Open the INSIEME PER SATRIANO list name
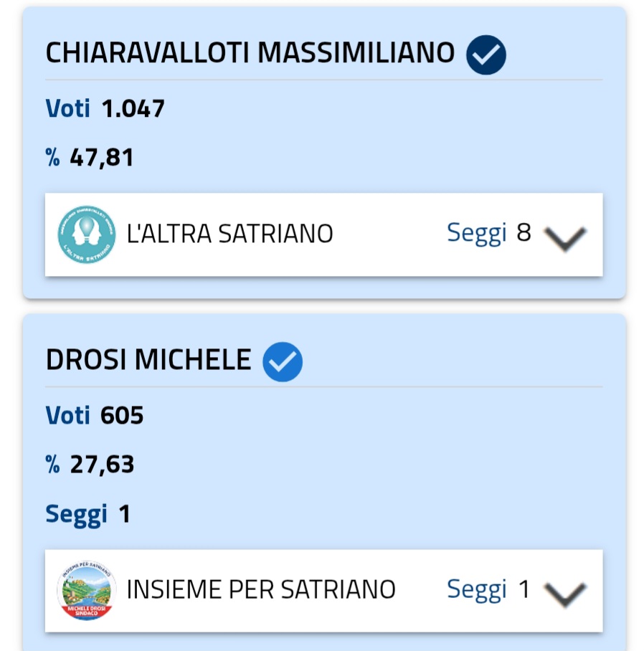Screen dimensions: 644x651 261,589
